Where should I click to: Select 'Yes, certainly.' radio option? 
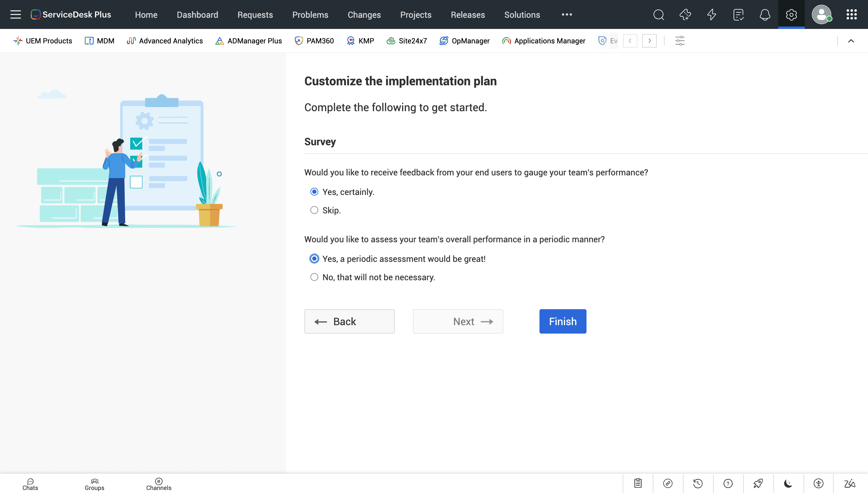(x=314, y=192)
